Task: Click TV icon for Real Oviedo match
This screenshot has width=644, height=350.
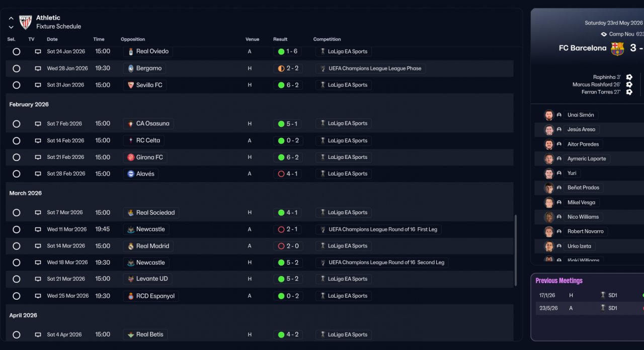Action: pos(38,52)
